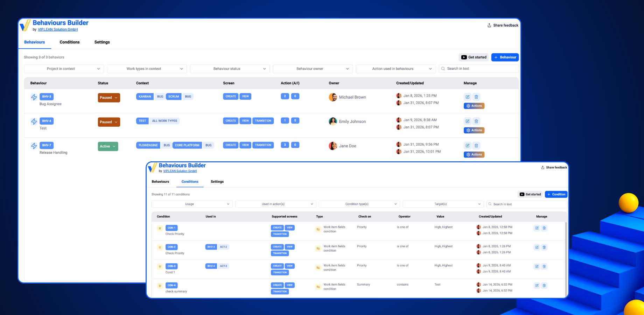Click the delete icon for CON-4 check summary
Image resolution: width=644 pixels, height=315 pixels.
pos(544,286)
